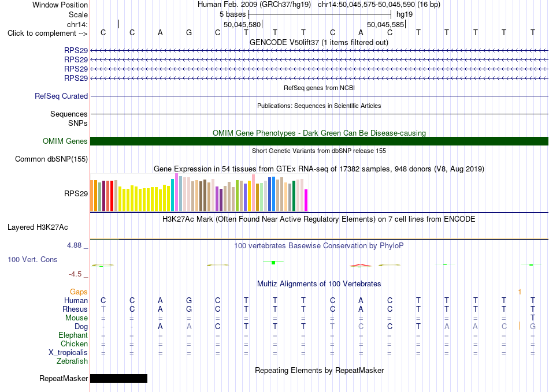This screenshot has height=392, width=549.
Task: Click the 'Rhesus' alignment row label
Action: [x=75, y=309]
